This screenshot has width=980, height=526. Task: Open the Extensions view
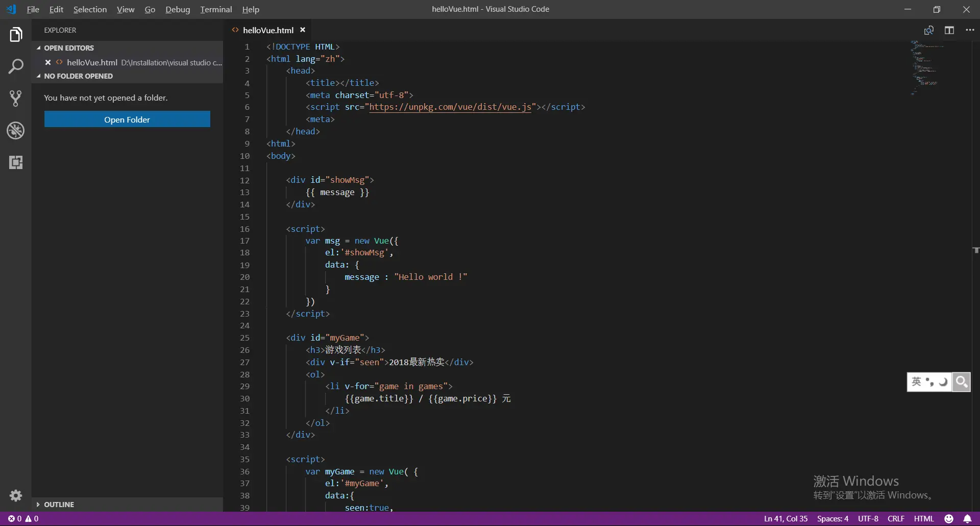[x=16, y=162]
